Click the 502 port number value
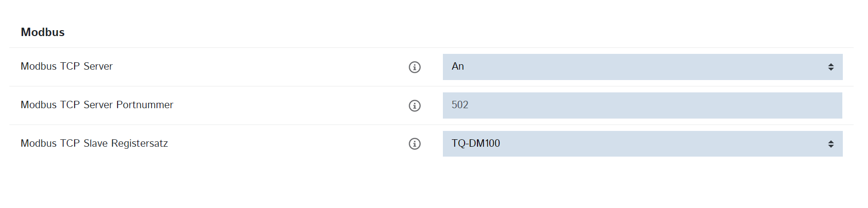 [460, 105]
